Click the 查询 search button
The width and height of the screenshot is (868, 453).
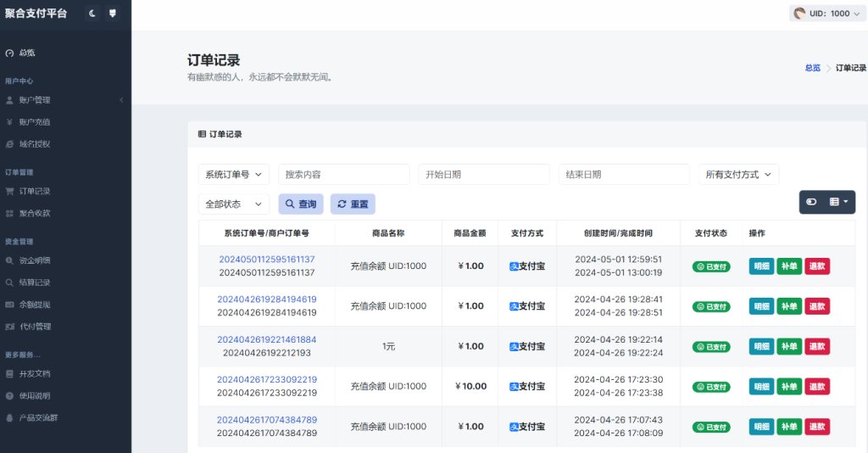[301, 204]
